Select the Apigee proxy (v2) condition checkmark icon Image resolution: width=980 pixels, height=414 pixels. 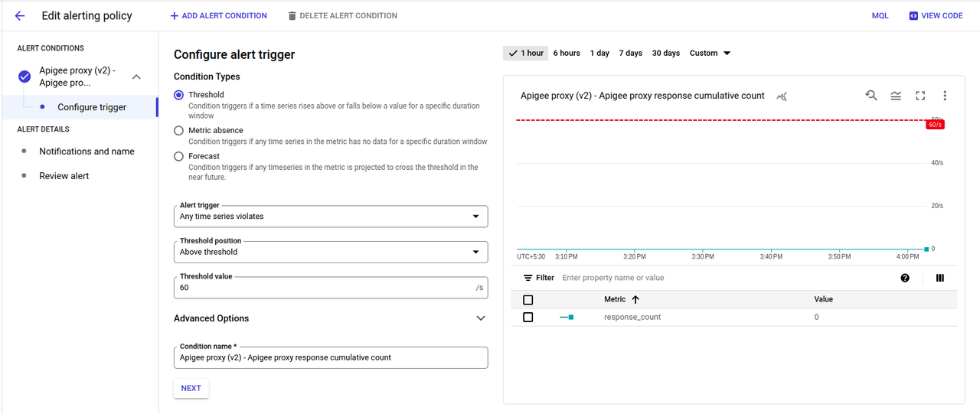24,77
